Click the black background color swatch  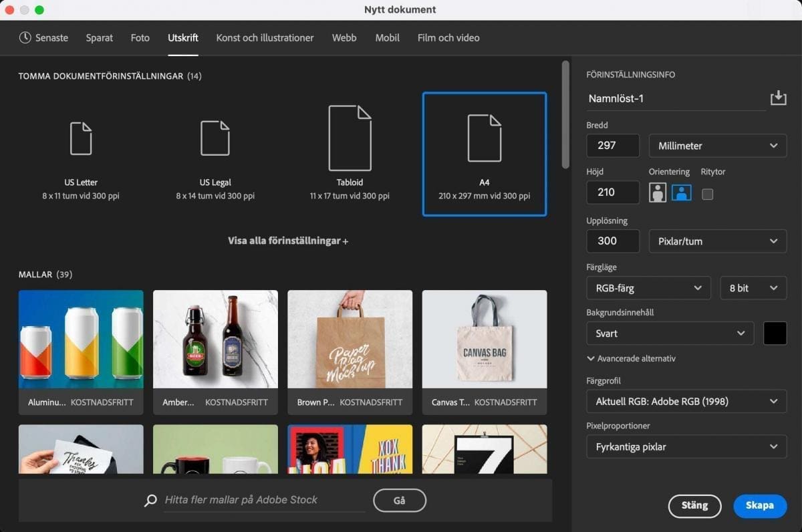coord(775,334)
